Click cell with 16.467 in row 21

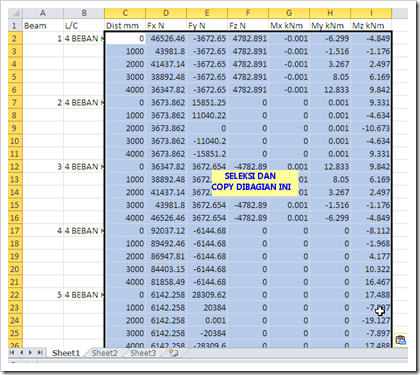pyautogui.click(x=371, y=282)
